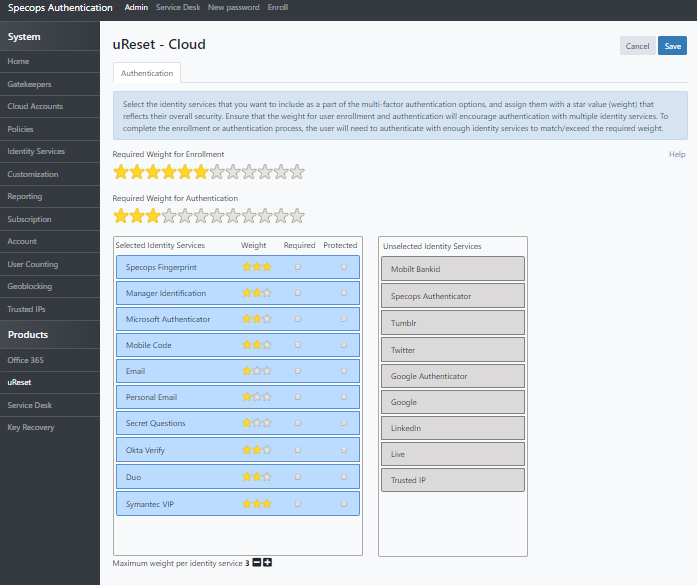Set enrollment weight to first star

point(121,172)
